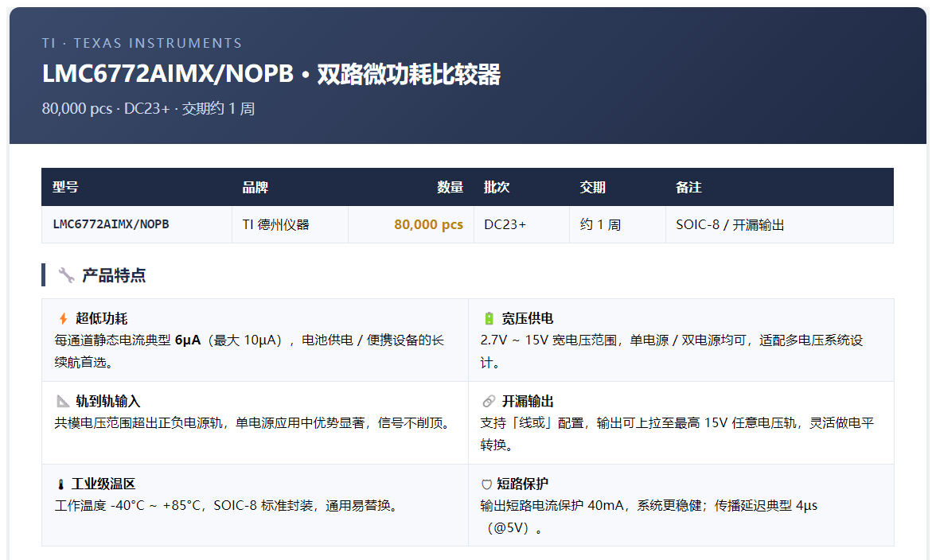Click the TI · TEXAS INSTRUMENTS header label
This screenshot has width=936, height=560.
coord(142,43)
